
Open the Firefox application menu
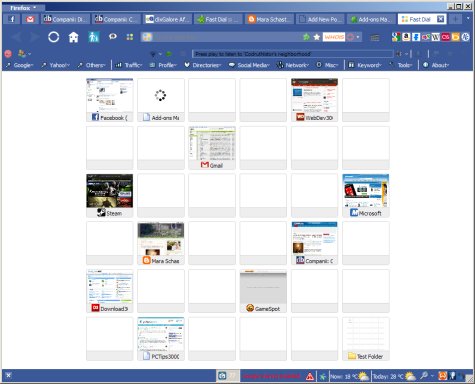[x=23, y=7]
